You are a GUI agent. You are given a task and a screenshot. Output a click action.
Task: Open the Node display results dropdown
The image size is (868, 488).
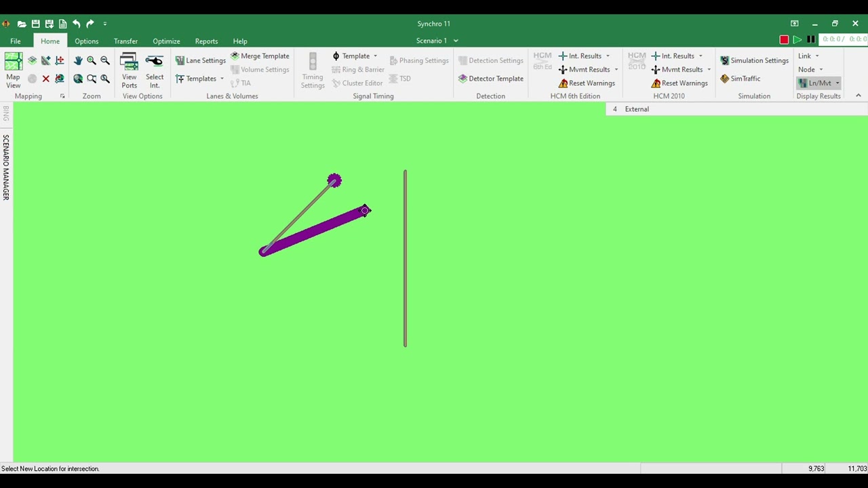(x=810, y=70)
